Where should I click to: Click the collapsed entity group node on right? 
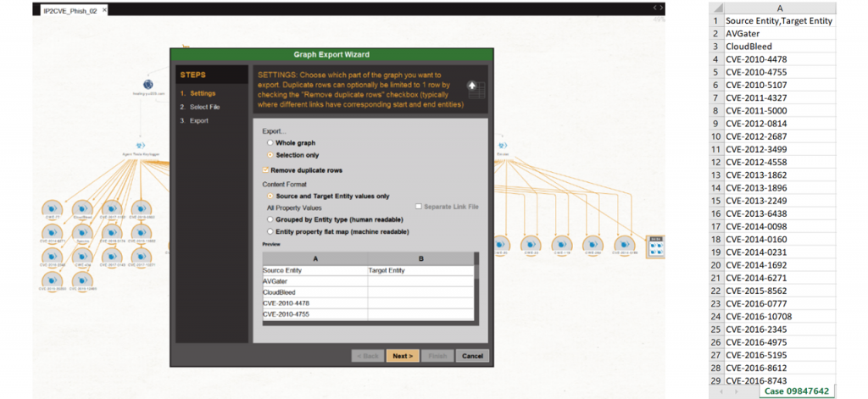(x=656, y=245)
